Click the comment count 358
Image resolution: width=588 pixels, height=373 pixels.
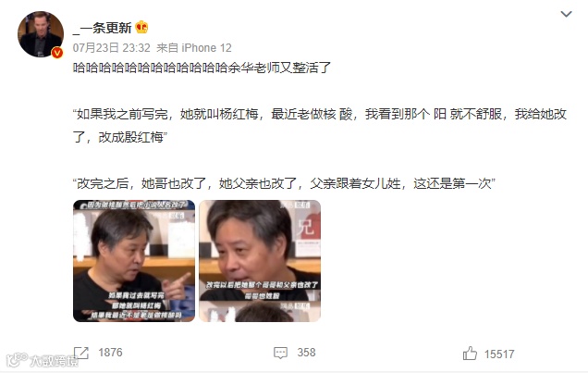click(306, 353)
